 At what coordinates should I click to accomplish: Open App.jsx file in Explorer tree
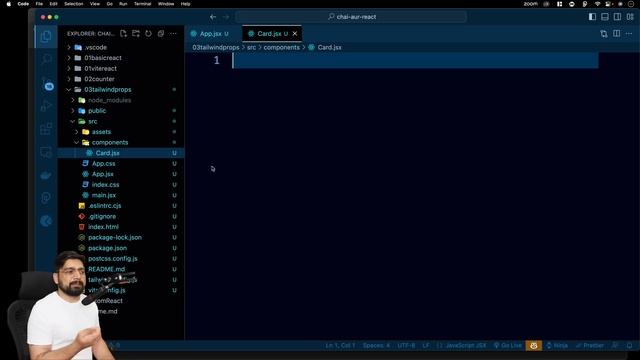point(102,174)
